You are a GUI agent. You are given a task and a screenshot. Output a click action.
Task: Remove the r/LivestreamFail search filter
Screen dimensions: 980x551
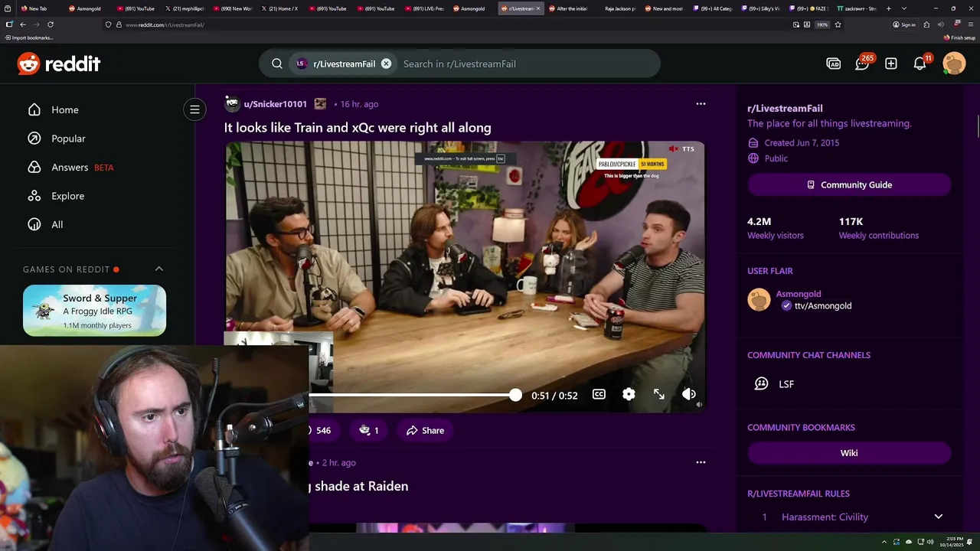tap(386, 64)
